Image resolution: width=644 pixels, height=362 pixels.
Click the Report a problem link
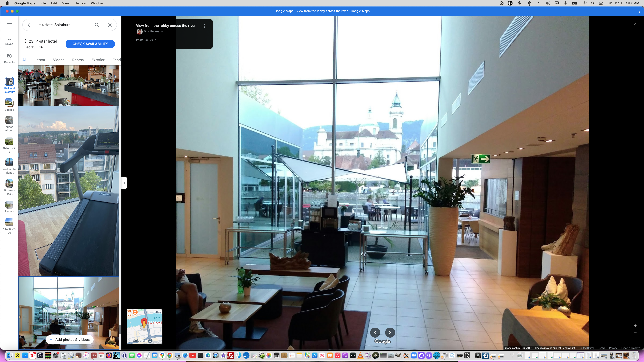point(631,348)
